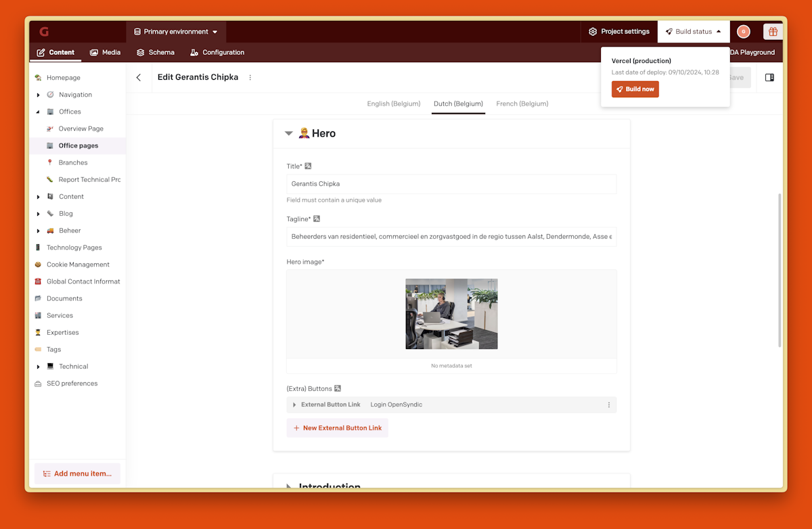Open the Primary environment dropdown
Screen dimensions: 812x529
(x=176, y=32)
